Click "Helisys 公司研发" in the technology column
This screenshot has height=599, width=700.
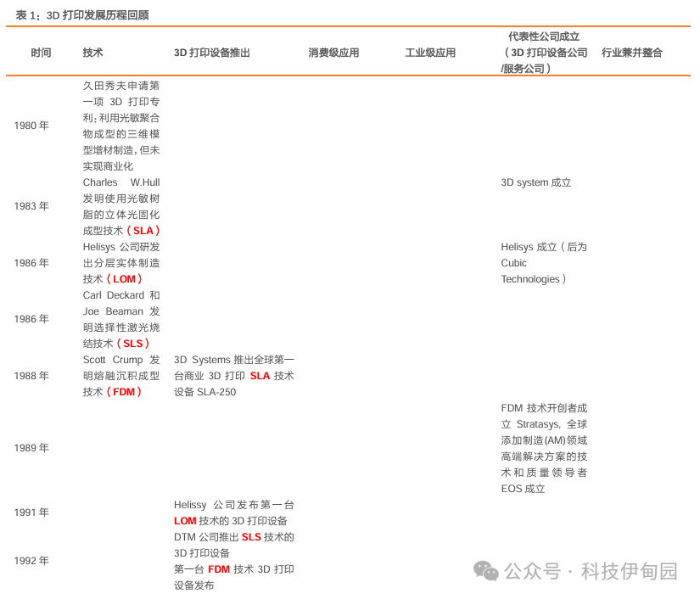click(121, 247)
